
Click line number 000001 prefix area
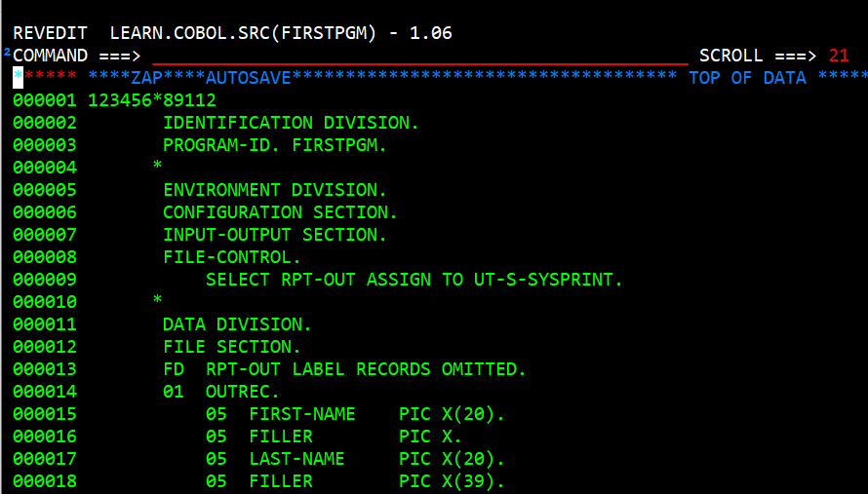pos(44,100)
